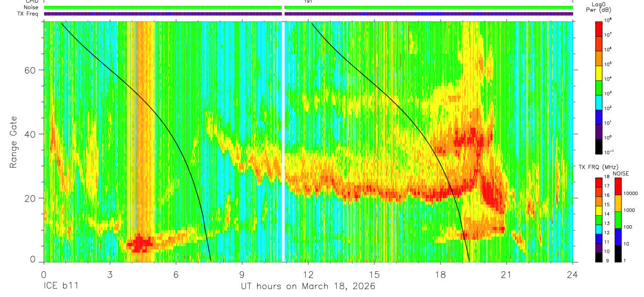The image size is (644, 297).
Task: Click the 21 tick on the UT hours axis
Action: (507, 274)
